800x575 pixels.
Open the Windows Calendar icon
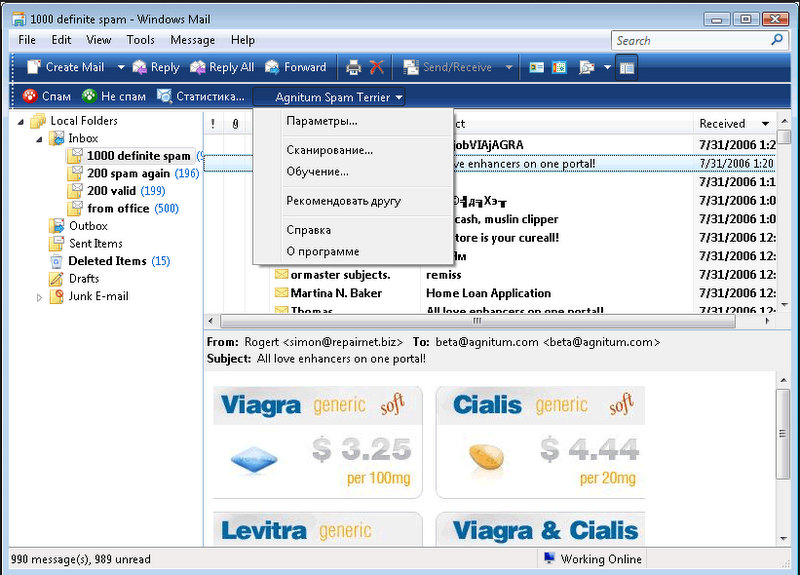pos(559,67)
